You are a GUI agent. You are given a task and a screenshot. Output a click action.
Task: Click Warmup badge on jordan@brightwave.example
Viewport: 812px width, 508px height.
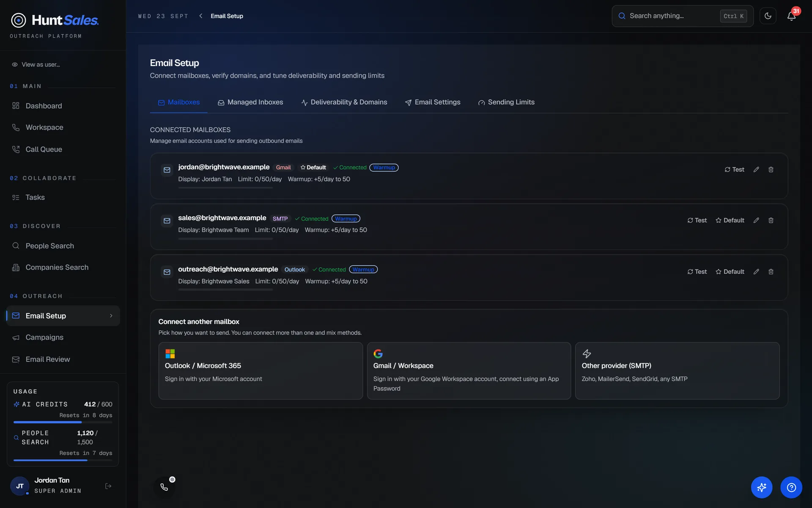coord(384,168)
